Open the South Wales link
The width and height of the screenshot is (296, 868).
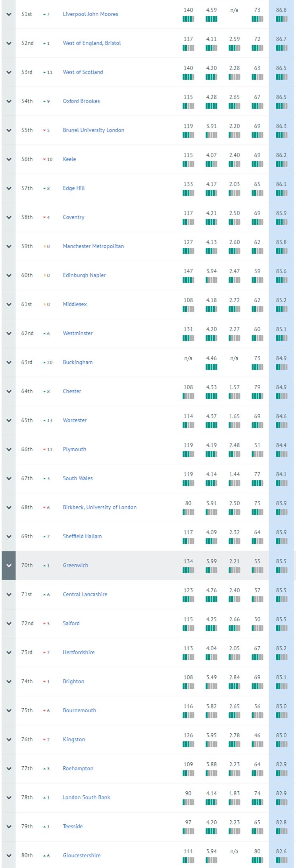click(x=78, y=478)
